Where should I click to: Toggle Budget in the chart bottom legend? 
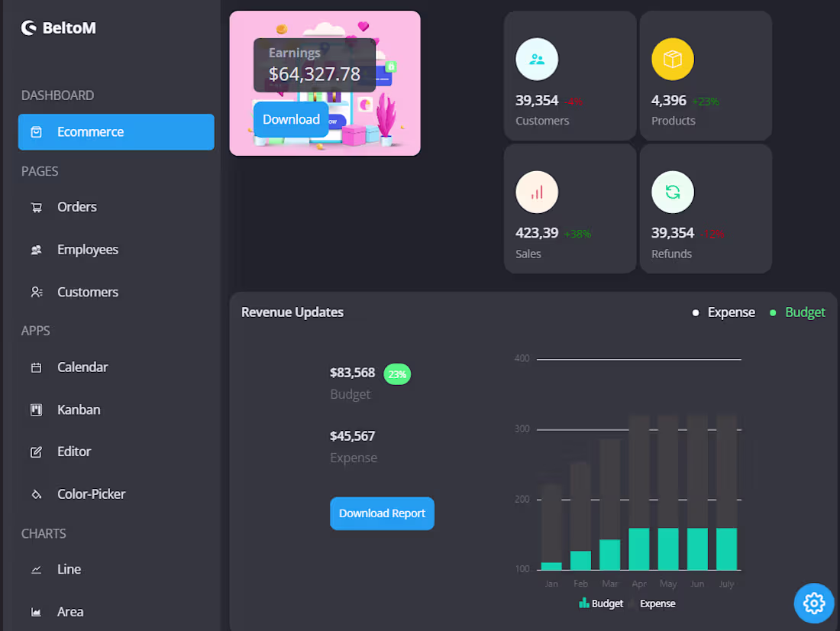click(x=601, y=603)
